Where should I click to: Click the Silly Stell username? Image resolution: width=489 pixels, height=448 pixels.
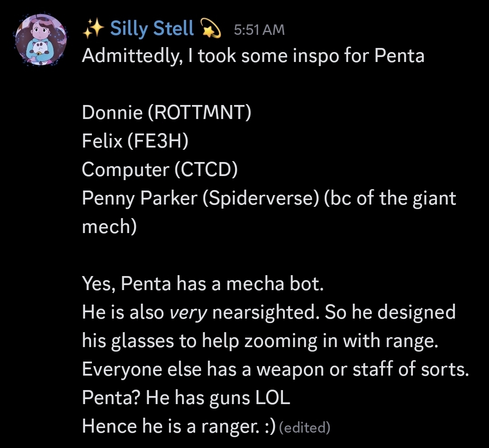click(152, 29)
